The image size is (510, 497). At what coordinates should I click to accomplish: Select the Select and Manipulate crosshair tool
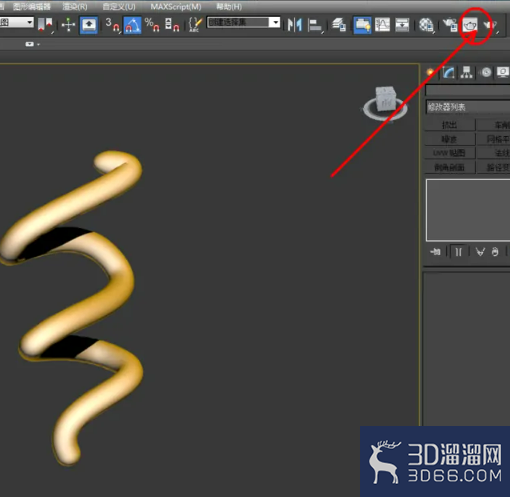tap(68, 25)
